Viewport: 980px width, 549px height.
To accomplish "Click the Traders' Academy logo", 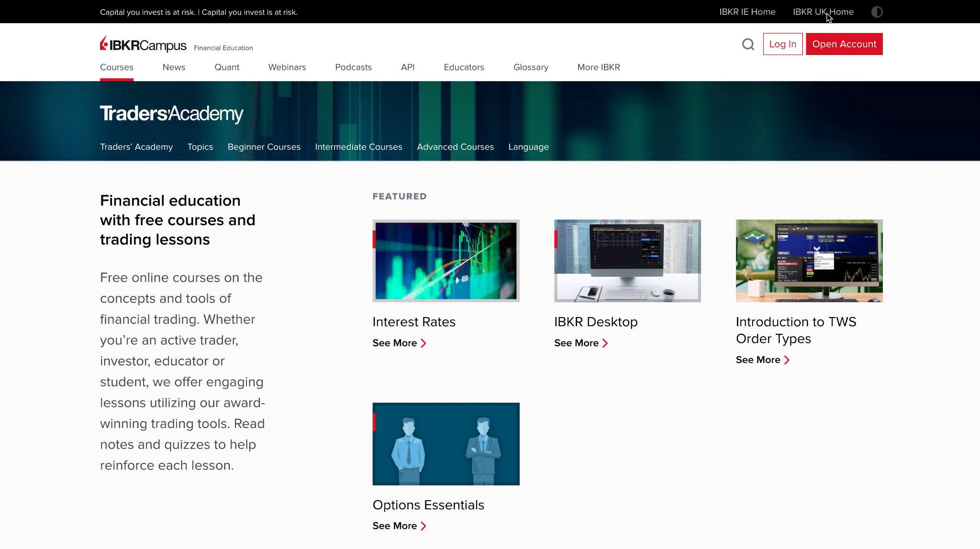I will tap(171, 114).
